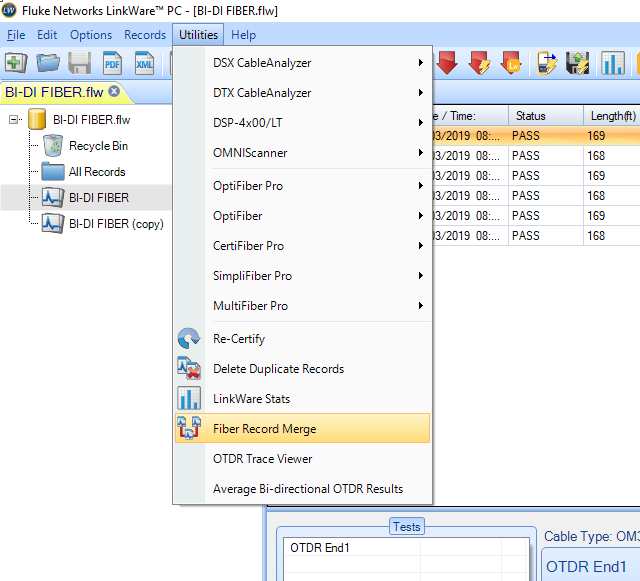Viewport: 640px width, 581px height.
Task: Switch to the BI-DI FIBER.flw document tab
Action: (x=54, y=92)
